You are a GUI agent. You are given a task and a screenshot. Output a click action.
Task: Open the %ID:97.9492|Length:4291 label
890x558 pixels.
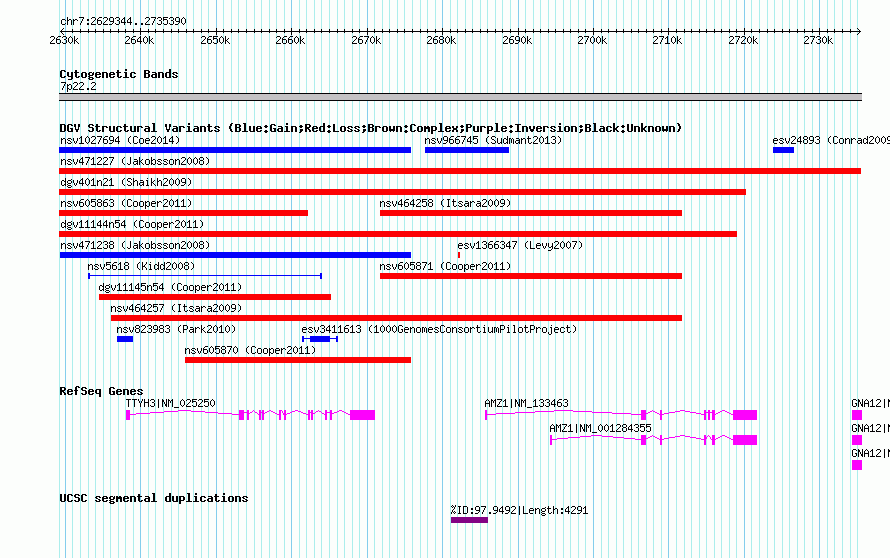click(x=519, y=510)
